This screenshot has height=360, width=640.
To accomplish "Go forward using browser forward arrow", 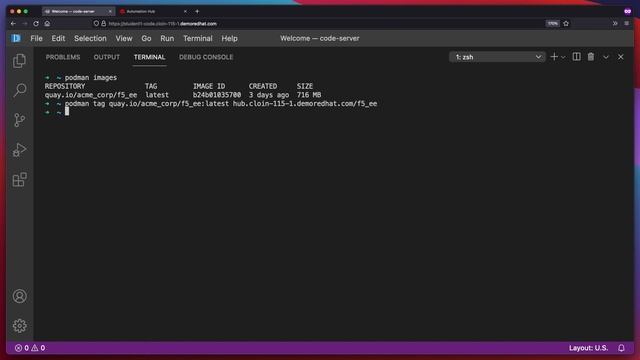I will pos(25,24).
